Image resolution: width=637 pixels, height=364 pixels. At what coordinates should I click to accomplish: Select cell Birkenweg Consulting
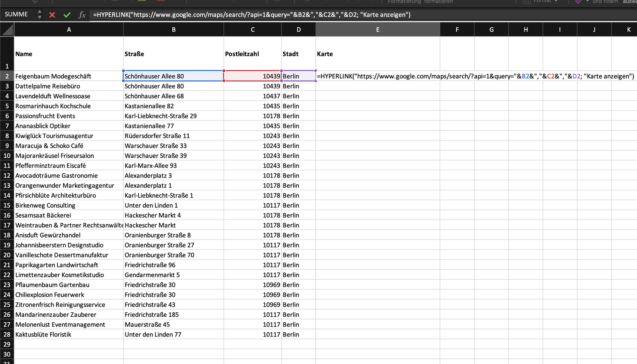point(69,205)
